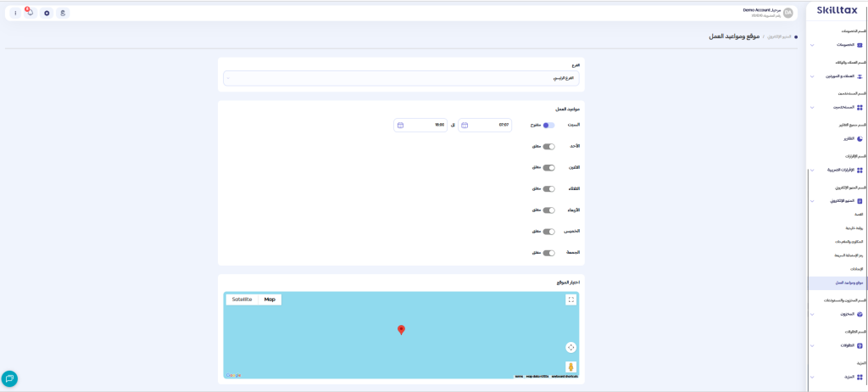
Task: Click the map fullscreen icon
Action: 571,300
